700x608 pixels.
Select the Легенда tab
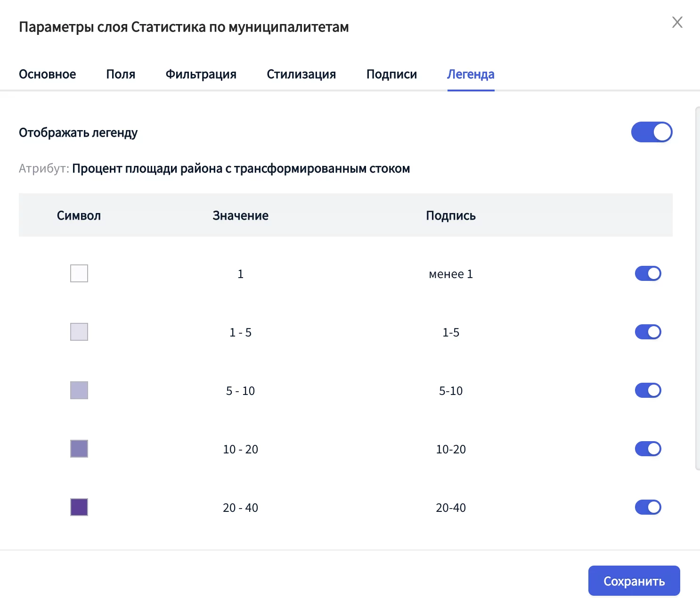pyautogui.click(x=470, y=74)
